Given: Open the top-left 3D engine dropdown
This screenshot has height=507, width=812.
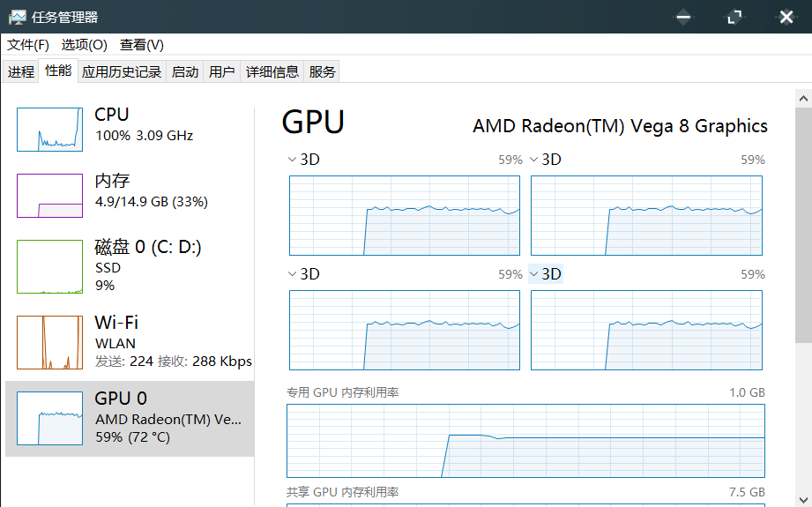Looking at the screenshot, I should 304,160.
